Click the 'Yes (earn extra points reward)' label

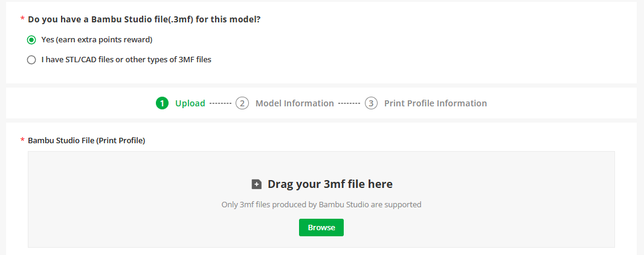tap(97, 40)
